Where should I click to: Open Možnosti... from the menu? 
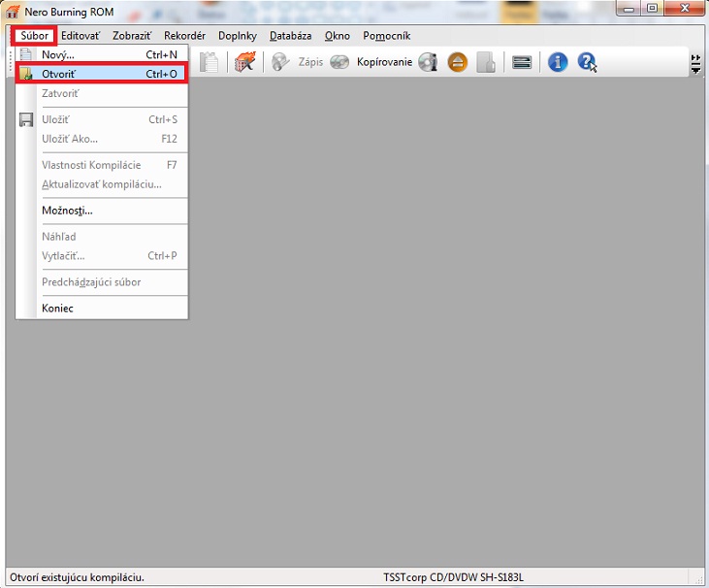coord(102,211)
